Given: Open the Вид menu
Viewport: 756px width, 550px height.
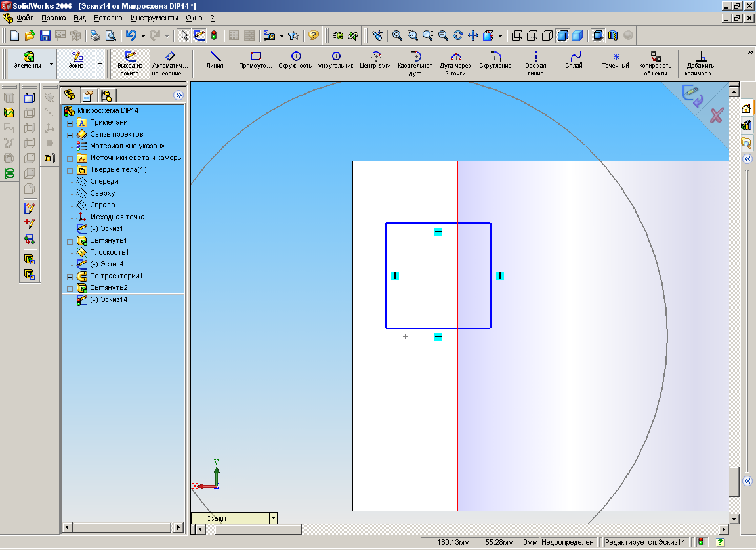Looking at the screenshot, I should [79, 18].
